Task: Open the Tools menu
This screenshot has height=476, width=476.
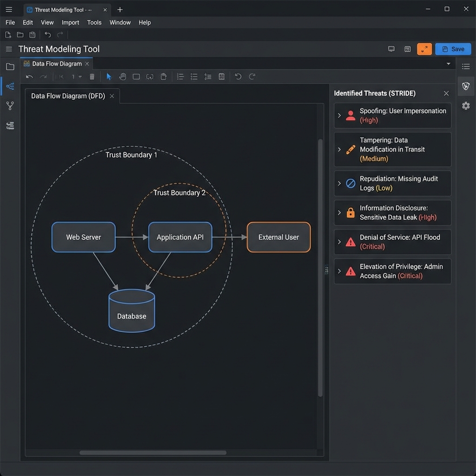Action: pyautogui.click(x=94, y=22)
